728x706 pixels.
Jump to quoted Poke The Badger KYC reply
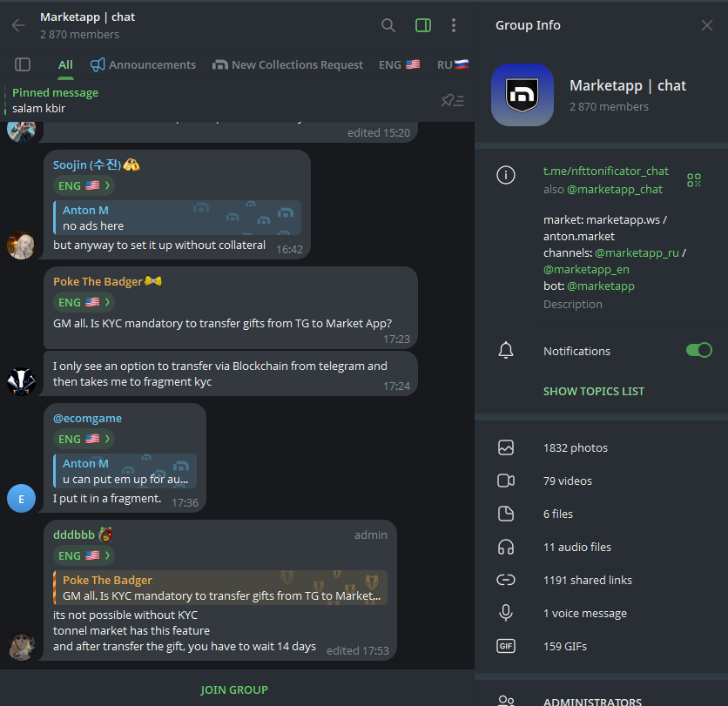tap(220, 588)
